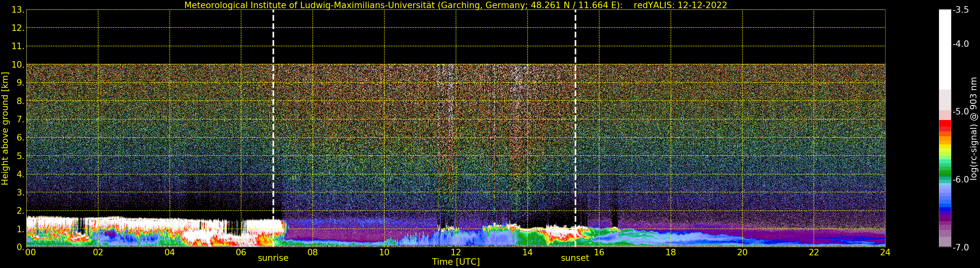980x268 pixels.
Task: Click the '20' time tick label
Action: (x=742, y=252)
